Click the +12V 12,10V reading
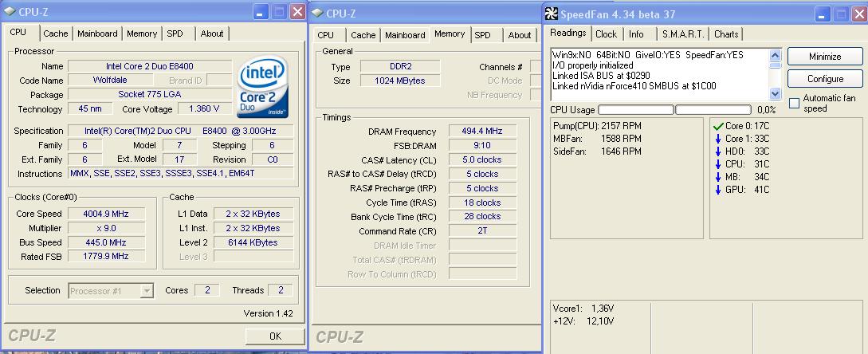 click(583, 321)
